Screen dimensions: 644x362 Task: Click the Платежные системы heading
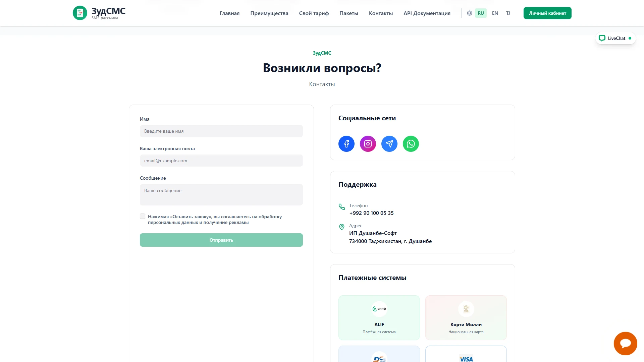coord(372,278)
